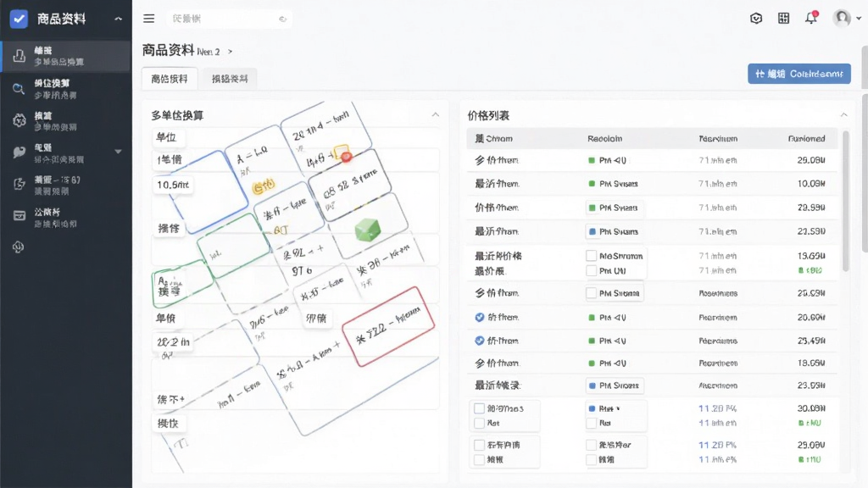
Task: Open the sidebar item with the card icon
Action: tap(66, 217)
